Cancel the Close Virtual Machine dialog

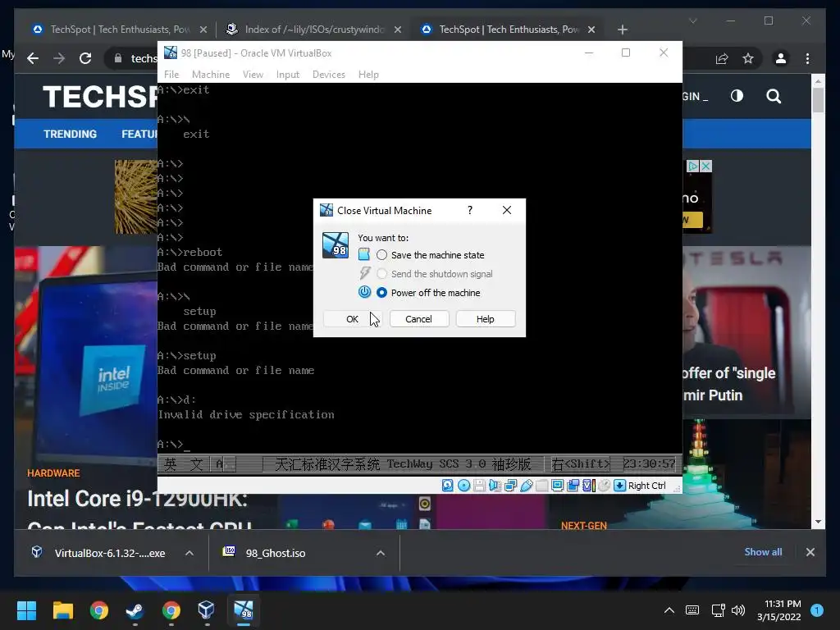pyautogui.click(x=419, y=319)
